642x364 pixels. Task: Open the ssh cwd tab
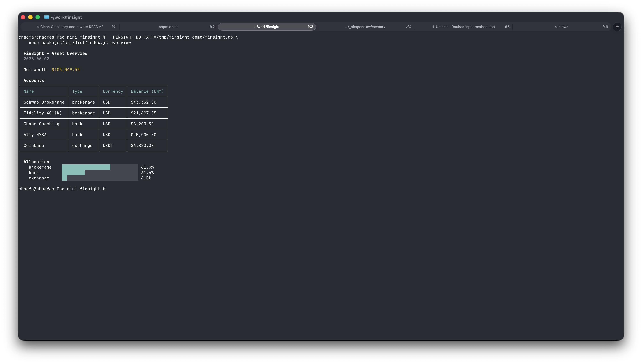[561, 27]
